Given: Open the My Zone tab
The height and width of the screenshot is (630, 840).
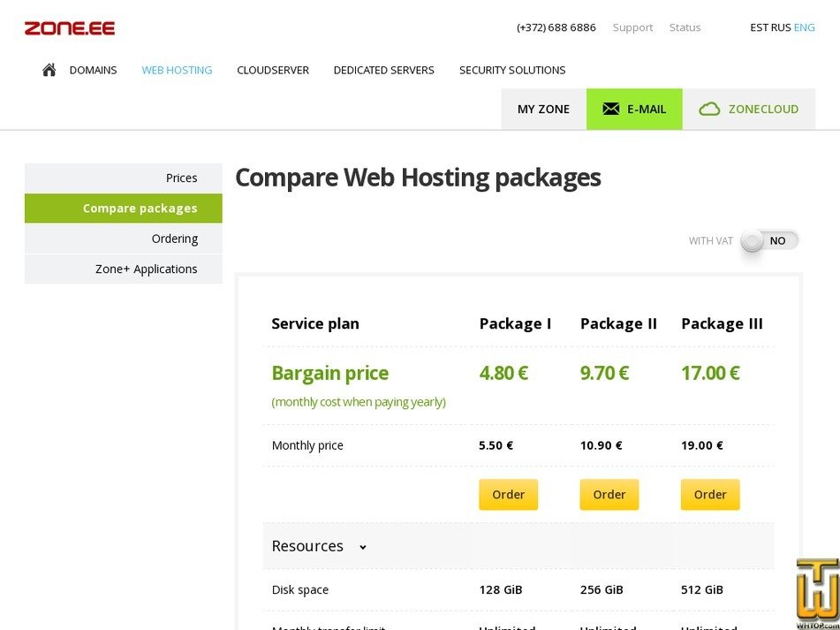Looking at the screenshot, I should click(543, 109).
